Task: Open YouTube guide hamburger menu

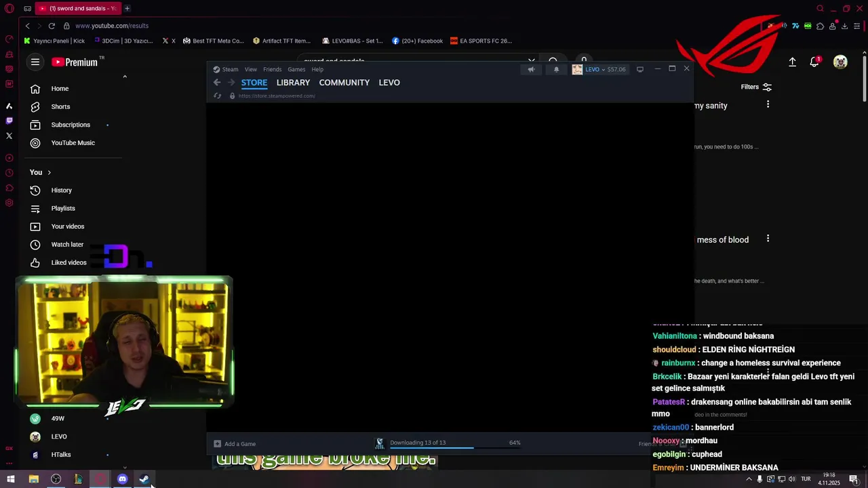Action: (35, 62)
